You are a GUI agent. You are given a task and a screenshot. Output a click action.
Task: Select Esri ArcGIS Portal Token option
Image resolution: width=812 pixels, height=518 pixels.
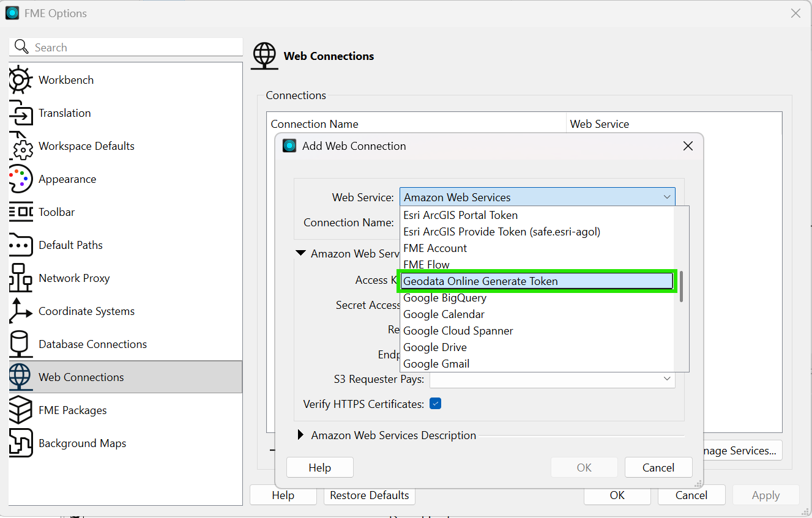point(537,215)
